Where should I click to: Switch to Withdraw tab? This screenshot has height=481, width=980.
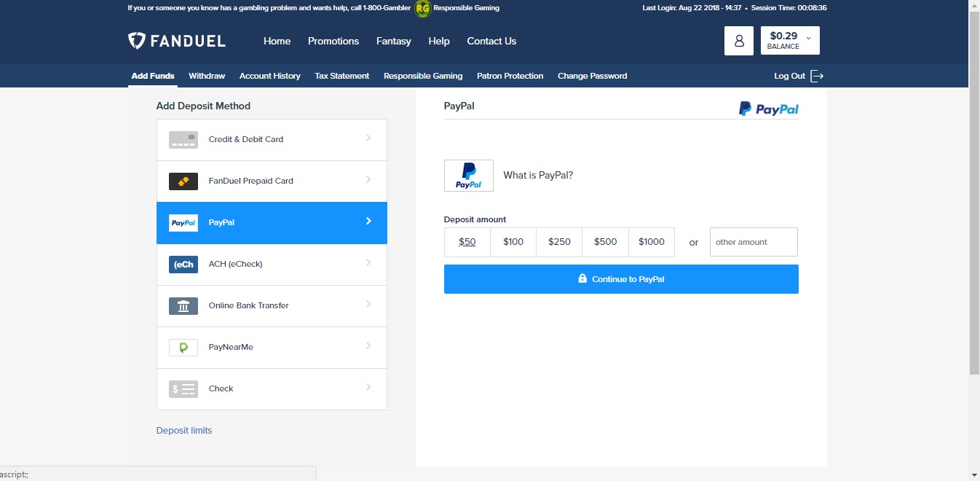pyautogui.click(x=207, y=76)
